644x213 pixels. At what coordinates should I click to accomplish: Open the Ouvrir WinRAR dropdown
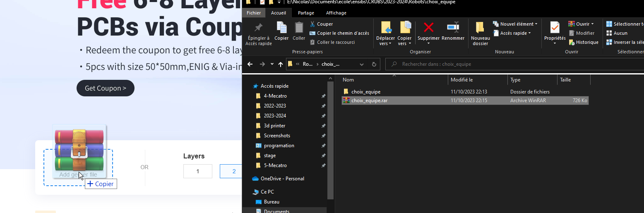point(581,24)
